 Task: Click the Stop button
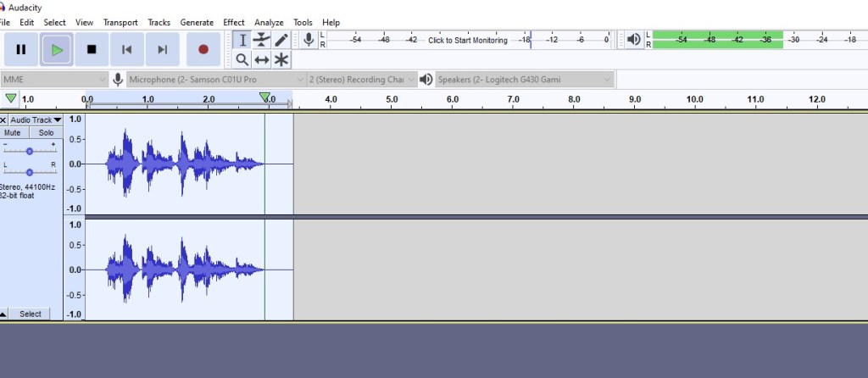(x=92, y=49)
